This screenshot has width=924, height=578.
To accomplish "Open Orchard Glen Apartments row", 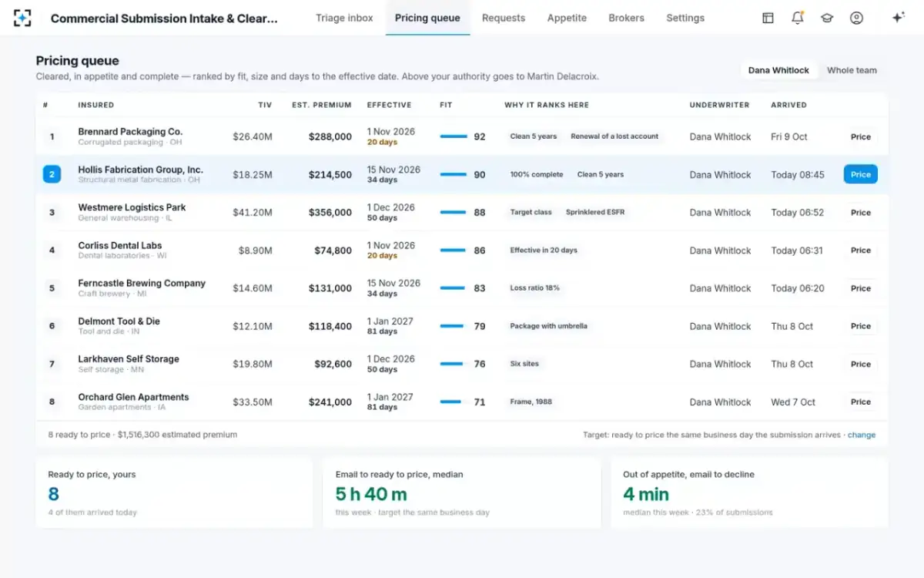I will coord(462,402).
